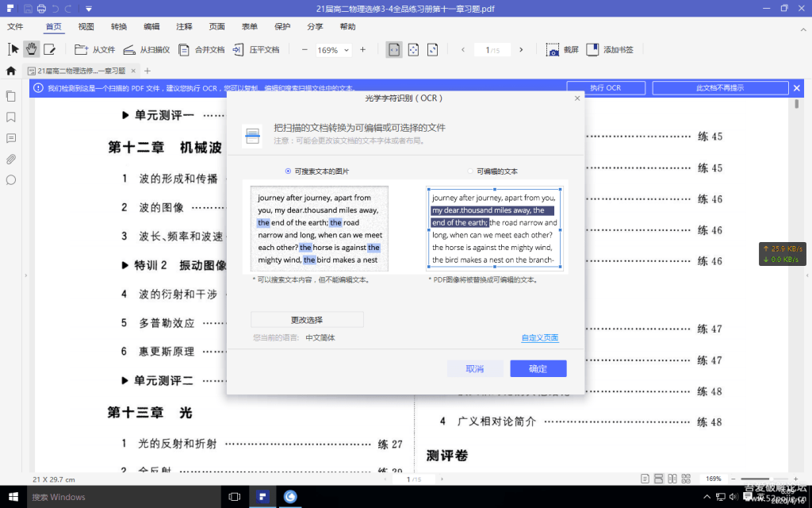
Task: Open Task View on the taskbar
Action: (235, 497)
